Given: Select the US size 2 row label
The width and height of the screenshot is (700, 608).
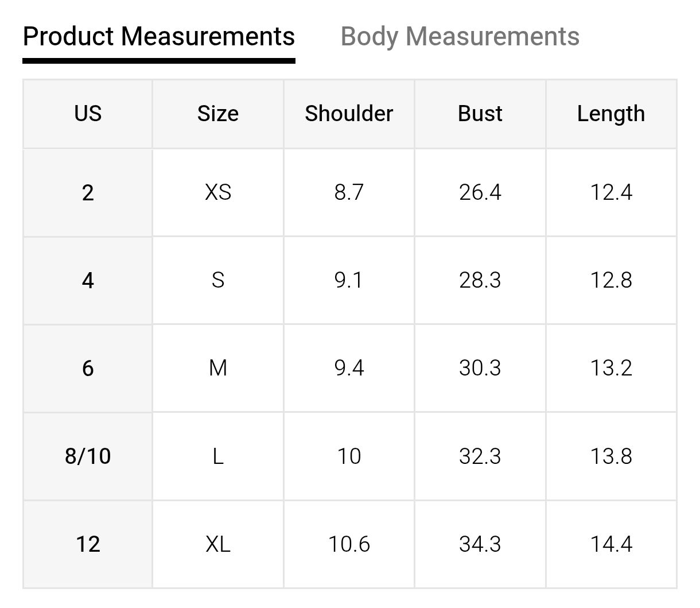Looking at the screenshot, I should tap(88, 192).
